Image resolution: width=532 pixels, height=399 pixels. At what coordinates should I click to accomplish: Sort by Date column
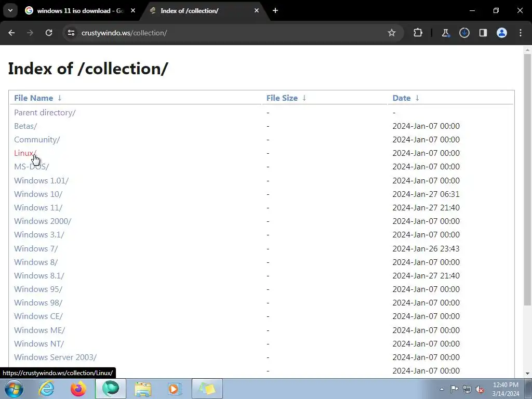pos(402,98)
